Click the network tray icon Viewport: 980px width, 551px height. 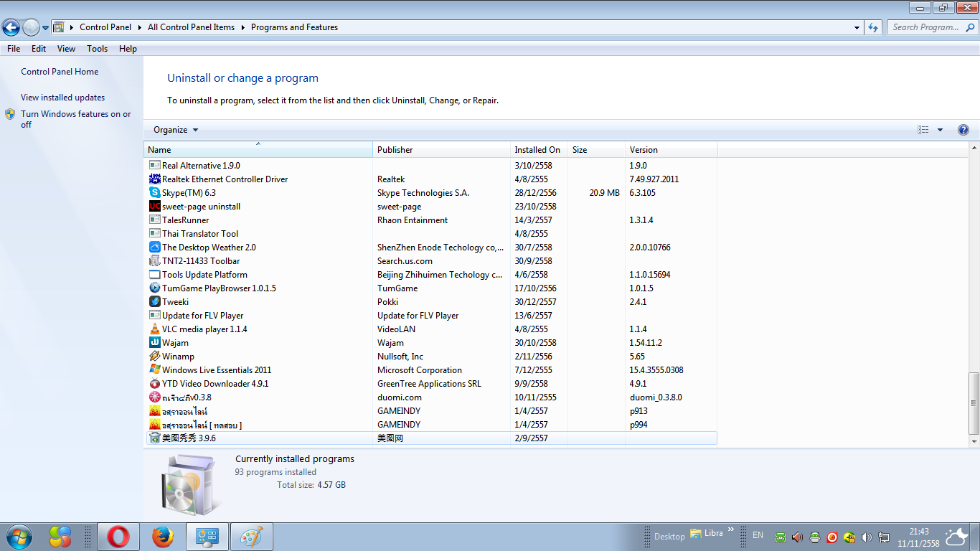click(884, 537)
